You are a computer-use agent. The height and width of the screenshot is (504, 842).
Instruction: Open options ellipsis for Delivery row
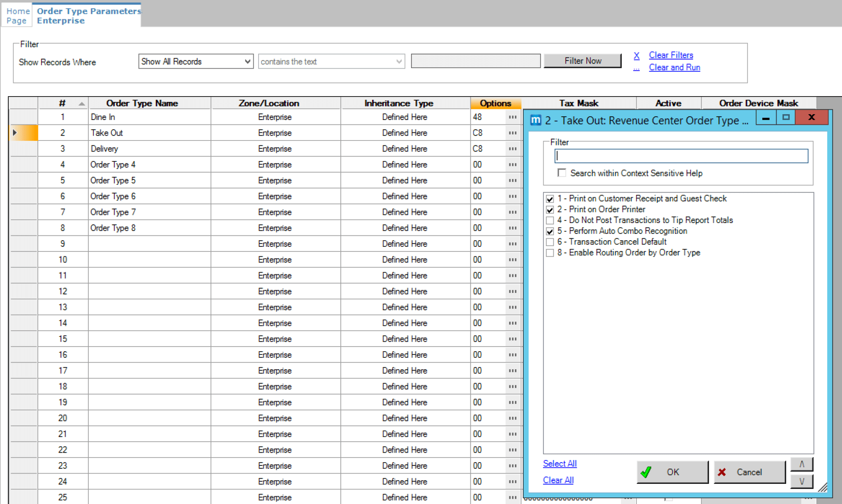(x=512, y=149)
